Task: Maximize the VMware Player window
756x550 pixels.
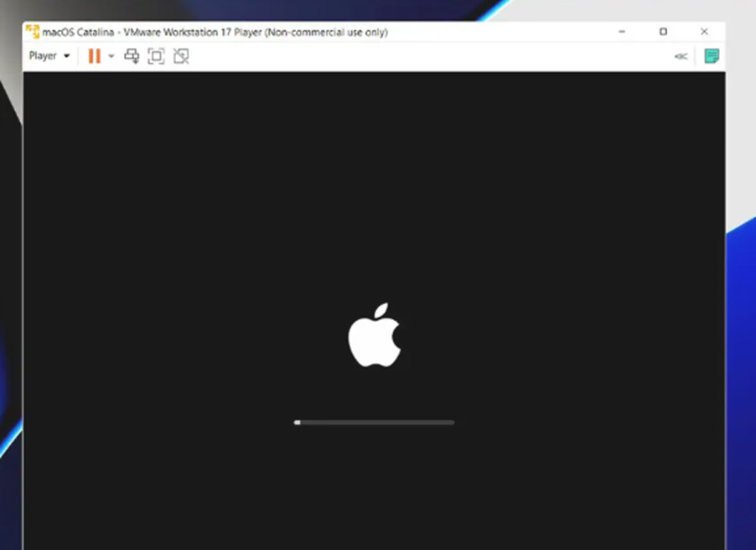Action: pyautogui.click(x=664, y=32)
